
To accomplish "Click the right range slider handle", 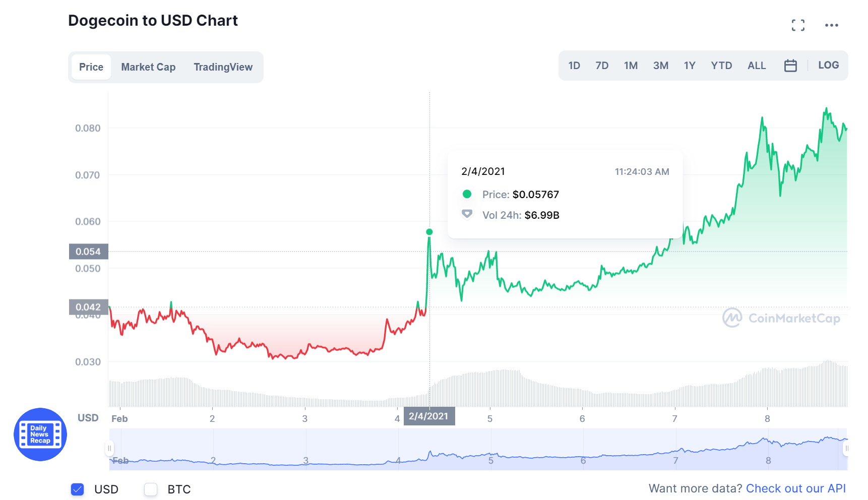I will [847, 448].
